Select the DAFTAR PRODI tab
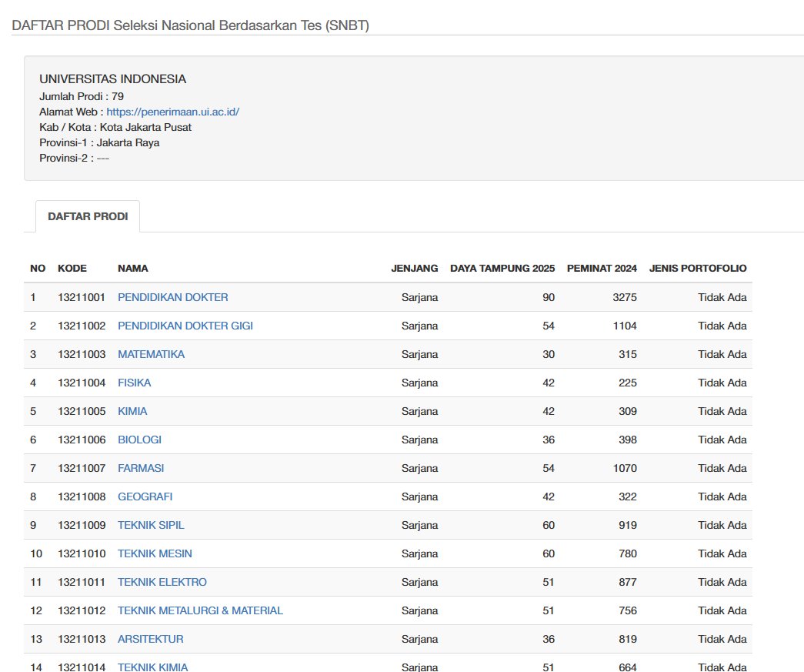The width and height of the screenshot is (804, 672). pyautogui.click(x=88, y=216)
